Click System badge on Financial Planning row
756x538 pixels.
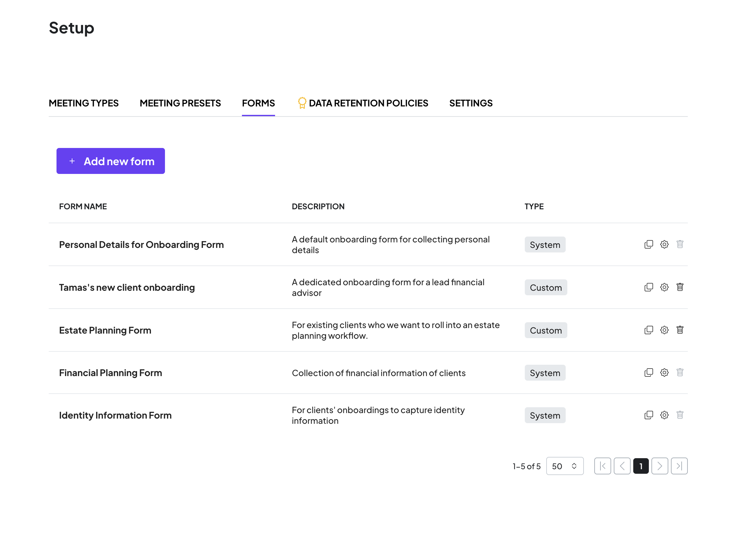tap(545, 373)
